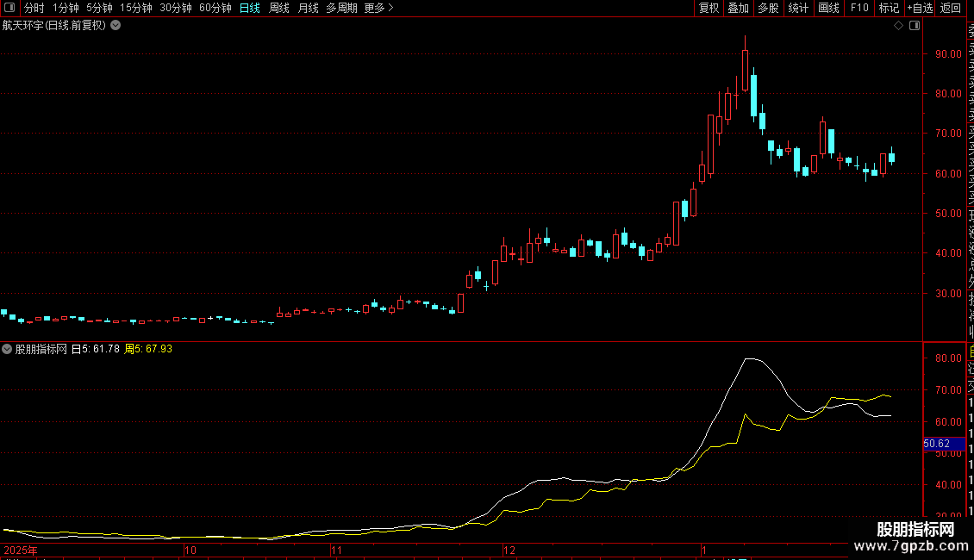Open the 复权 adjustment menu
The width and height of the screenshot is (974, 560).
(x=709, y=8)
